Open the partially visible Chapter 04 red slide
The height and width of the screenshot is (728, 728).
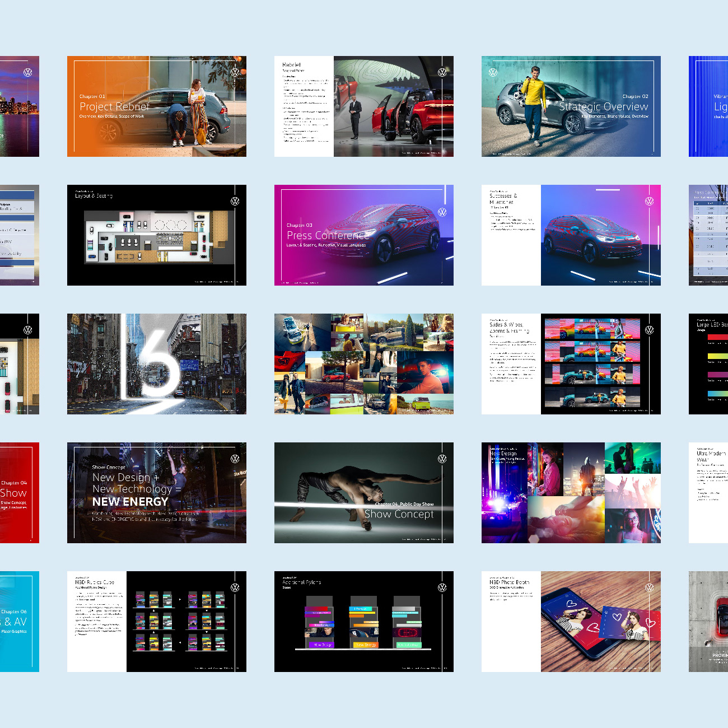tap(20, 493)
